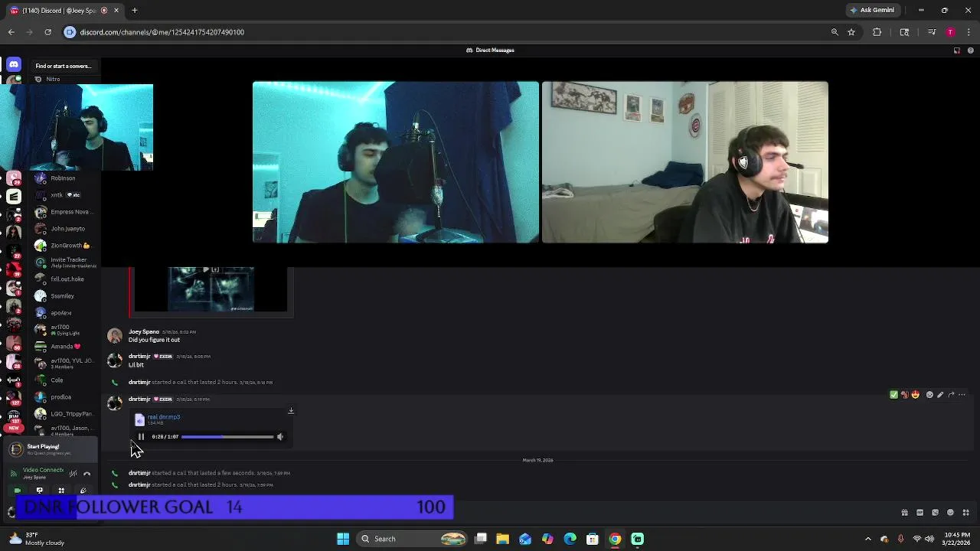Click the Windows taskbar Search box
The width and height of the screenshot is (980, 551).
click(x=413, y=539)
